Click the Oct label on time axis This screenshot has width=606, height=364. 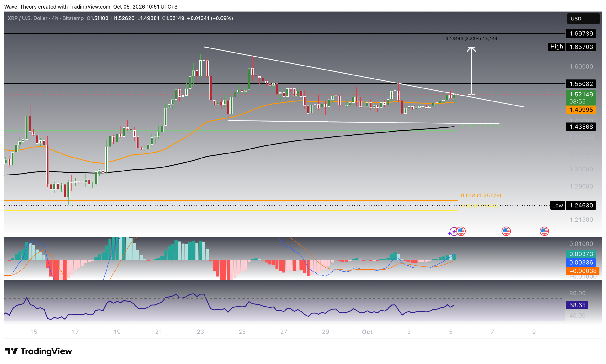[x=367, y=332]
